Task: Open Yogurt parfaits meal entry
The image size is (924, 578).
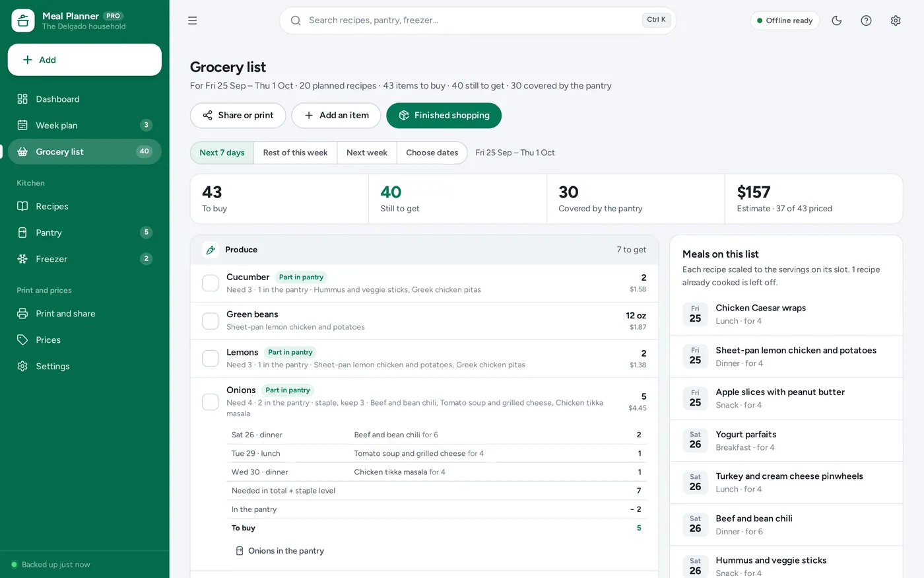Action: (786, 441)
